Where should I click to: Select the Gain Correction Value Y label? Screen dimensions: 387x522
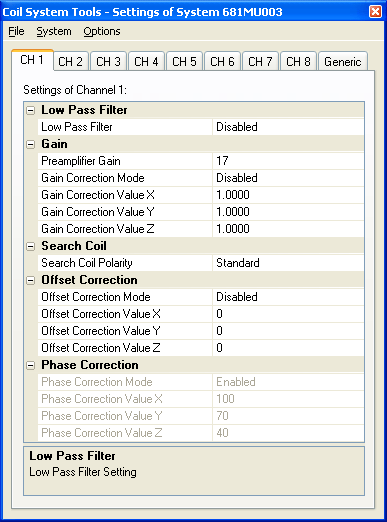coord(98,212)
